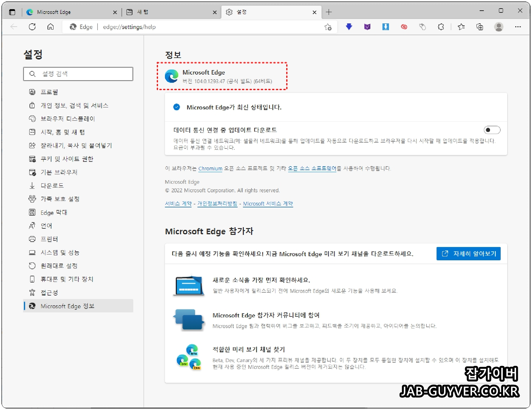532x410 pixels.
Task: Select Microsoft Edge 정보 in sidebar
Action: pos(78,306)
